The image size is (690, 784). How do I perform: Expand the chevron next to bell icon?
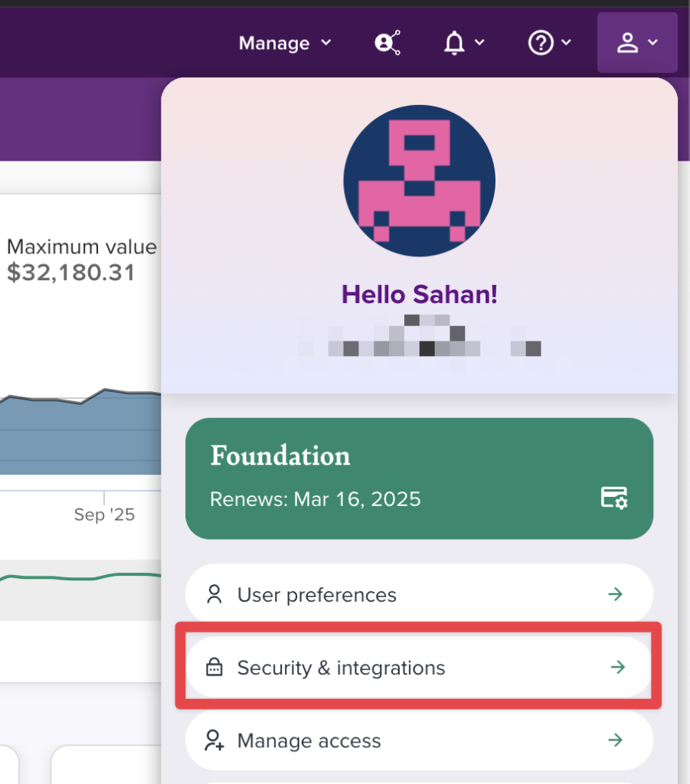click(x=480, y=43)
